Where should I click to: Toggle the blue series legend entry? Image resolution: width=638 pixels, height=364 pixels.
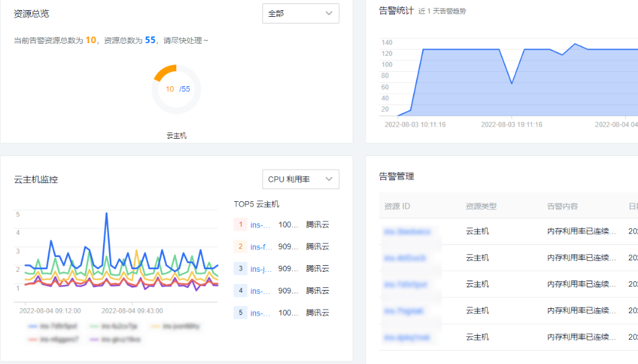[x=53, y=326]
